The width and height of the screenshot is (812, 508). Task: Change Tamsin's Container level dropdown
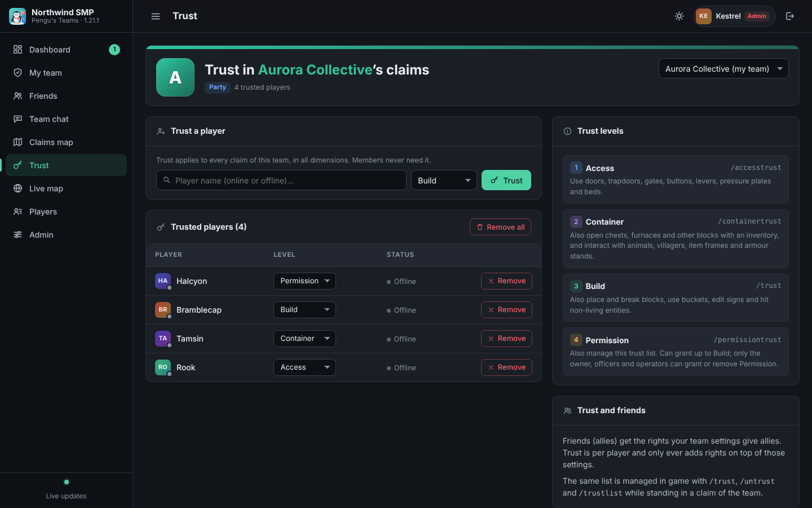click(x=304, y=339)
